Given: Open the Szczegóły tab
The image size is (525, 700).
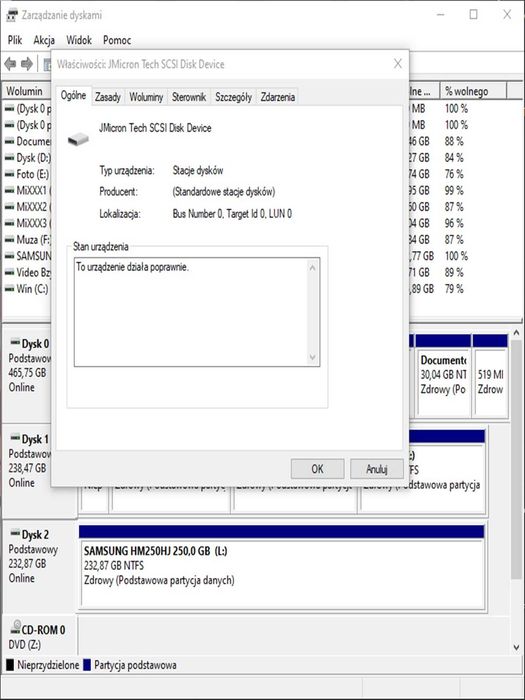Looking at the screenshot, I should [233, 97].
